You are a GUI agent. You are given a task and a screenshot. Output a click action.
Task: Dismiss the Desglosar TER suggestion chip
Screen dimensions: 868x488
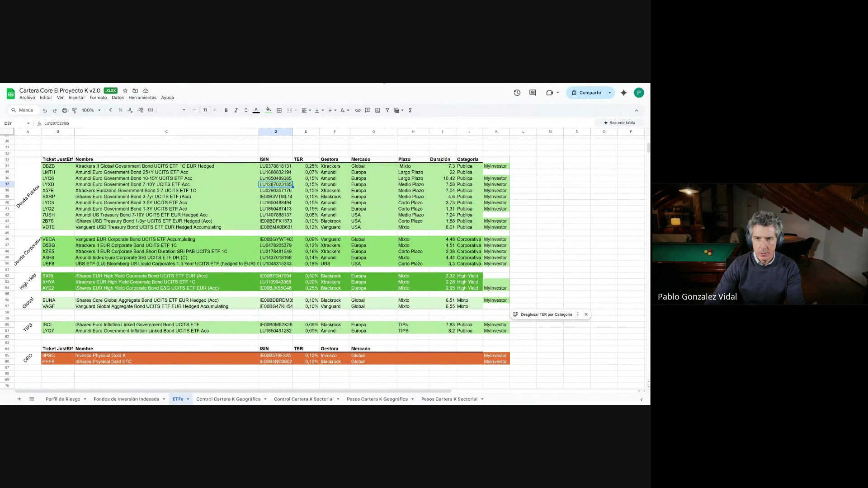[x=586, y=314]
